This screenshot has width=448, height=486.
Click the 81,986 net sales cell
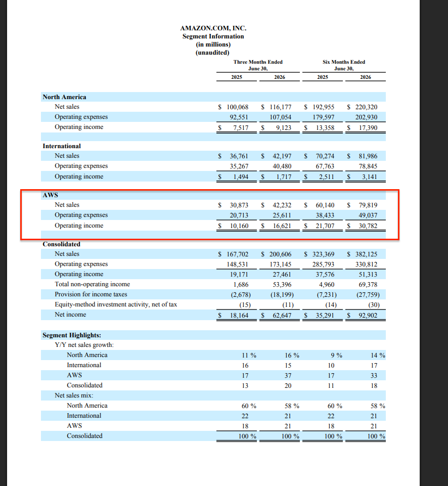368,156
